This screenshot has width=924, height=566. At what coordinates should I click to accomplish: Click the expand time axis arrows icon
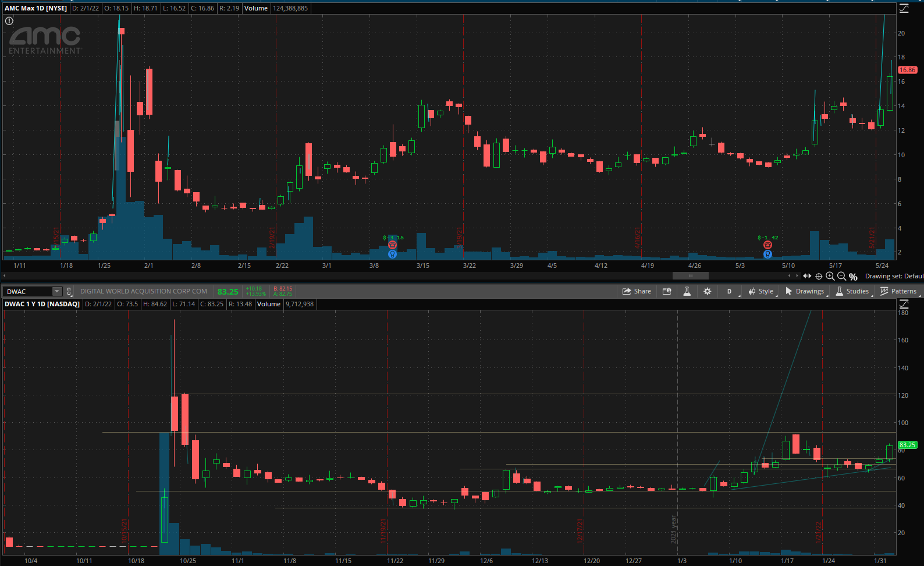coord(807,276)
